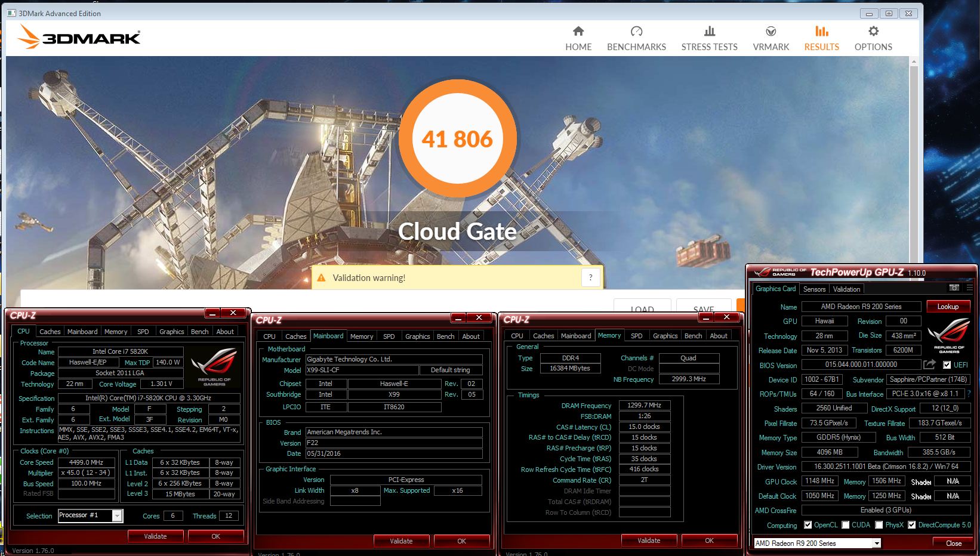Image resolution: width=980 pixels, height=556 pixels.
Task: Click the Bus Interface question mark in GPU-Z
Action: pyautogui.click(x=969, y=394)
